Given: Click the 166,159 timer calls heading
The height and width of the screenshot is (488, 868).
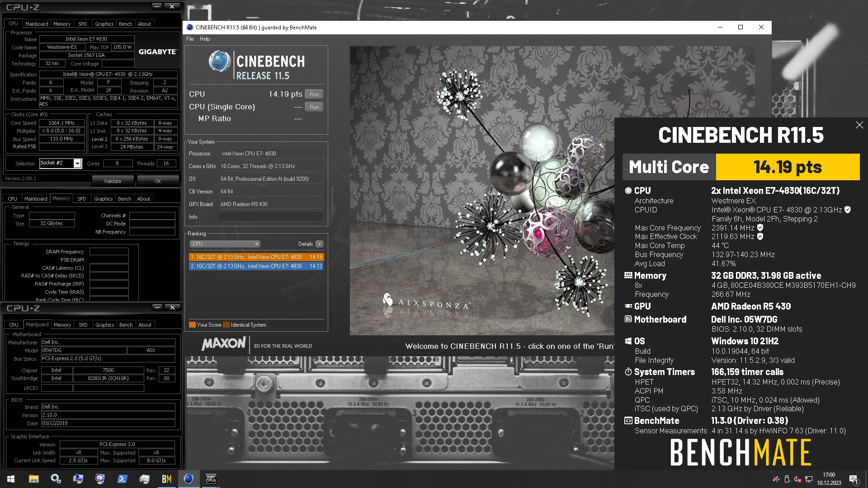Looking at the screenshot, I should (x=747, y=372).
